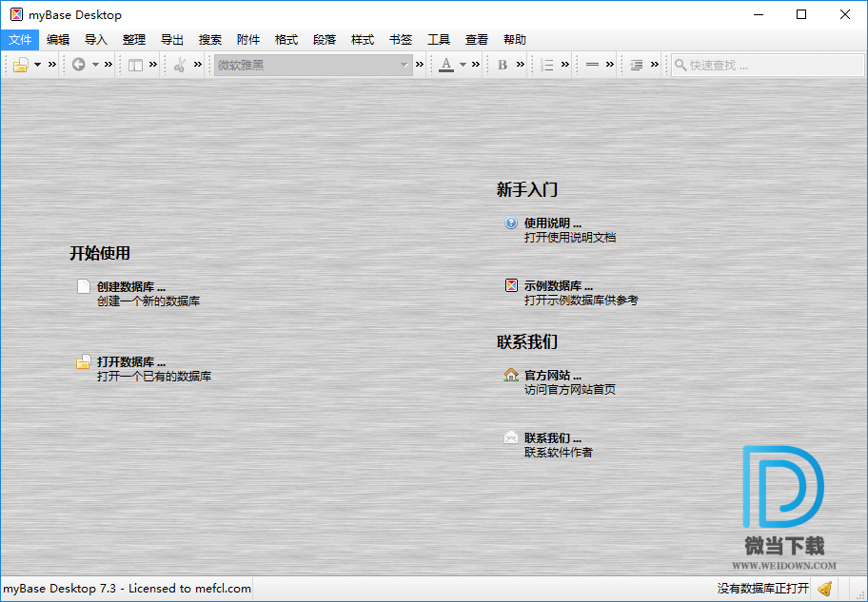Image resolution: width=868 pixels, height=602 pixels.
Task: Open font color dropdown arrow
Action: [x=463, y=65]
